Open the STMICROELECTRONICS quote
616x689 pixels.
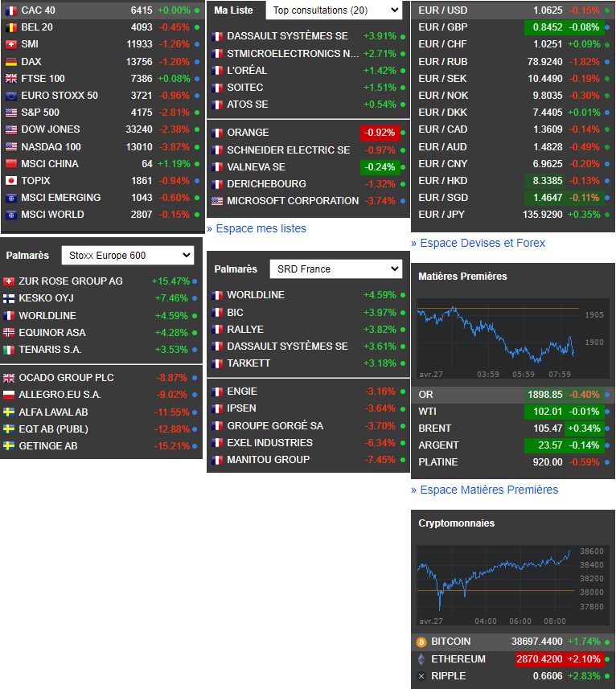point(293,54)
